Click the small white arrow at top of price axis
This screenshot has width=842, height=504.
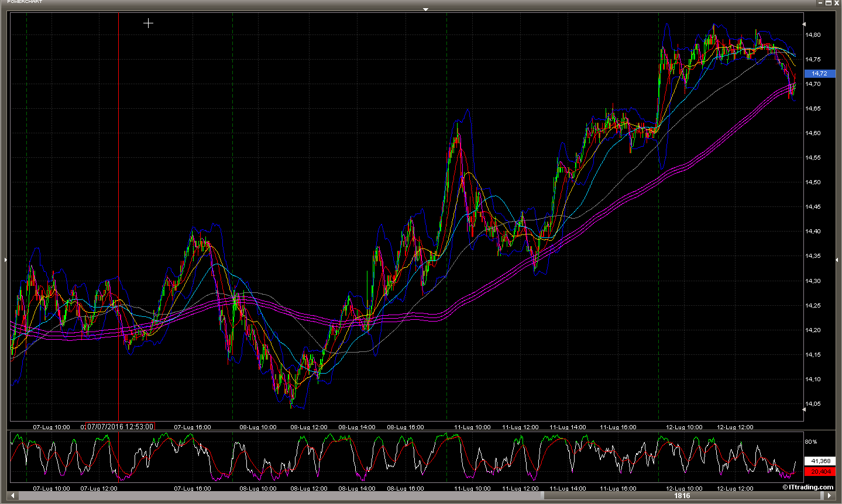point(804,24)
